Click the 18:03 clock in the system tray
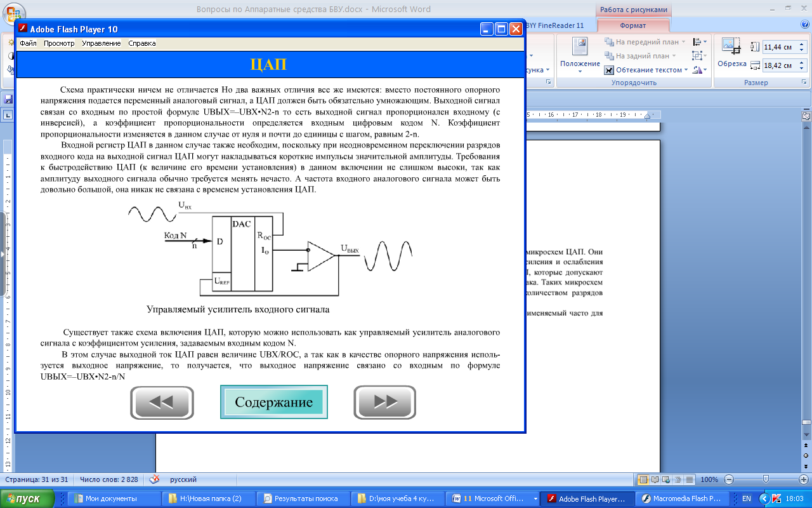 click(795, 499)
